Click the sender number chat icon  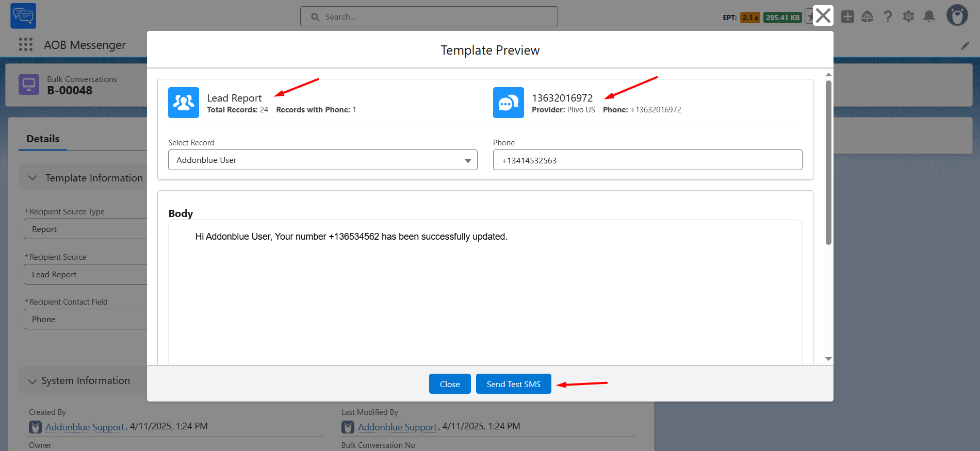pos(509,103)
